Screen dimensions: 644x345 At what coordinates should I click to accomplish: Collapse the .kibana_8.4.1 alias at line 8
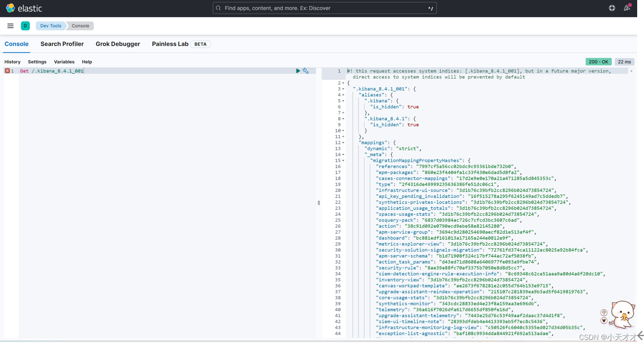[x=343, y=119]
